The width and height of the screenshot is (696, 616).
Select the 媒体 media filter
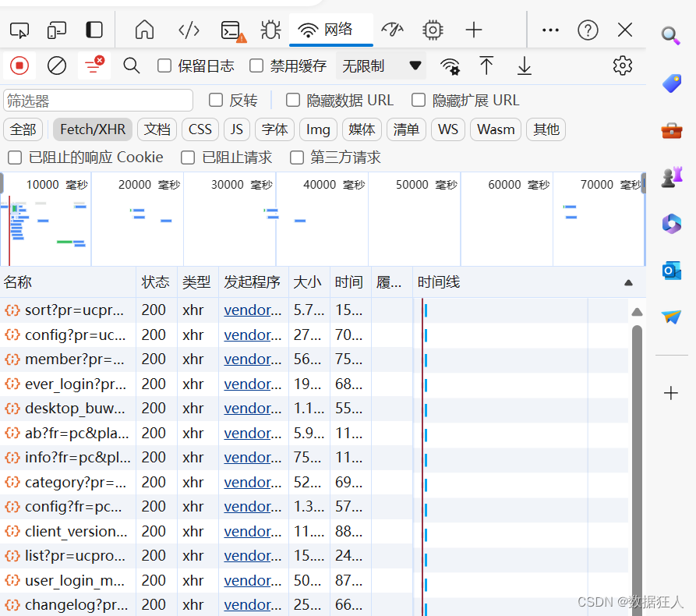coord(362,129)
